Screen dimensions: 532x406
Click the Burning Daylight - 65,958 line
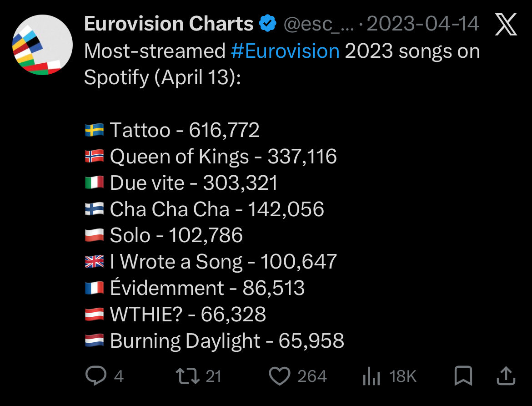coord(226,341)
